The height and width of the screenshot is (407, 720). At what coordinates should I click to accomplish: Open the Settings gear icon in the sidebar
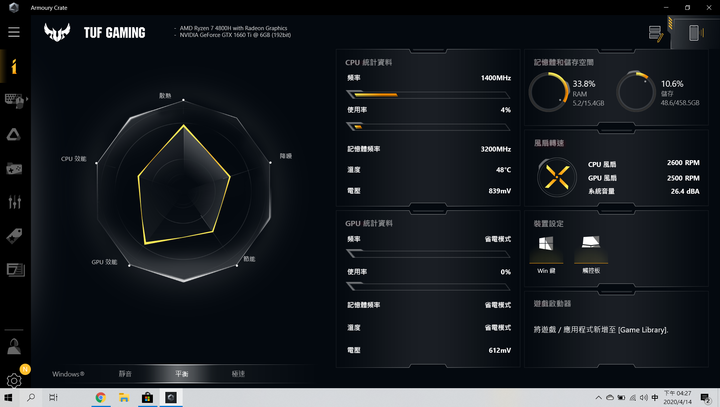[14, 380]
